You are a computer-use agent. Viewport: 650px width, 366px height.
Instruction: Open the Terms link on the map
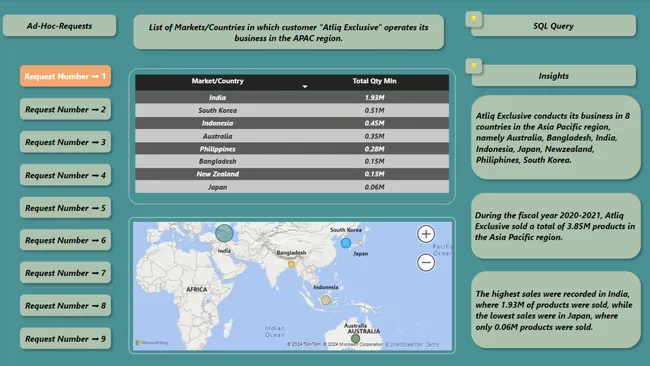click(x=432, y=344)
